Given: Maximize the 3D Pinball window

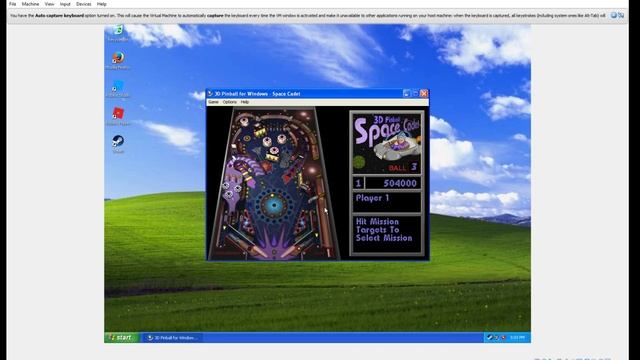Looking at the screenshot, I should click(415, 93).
